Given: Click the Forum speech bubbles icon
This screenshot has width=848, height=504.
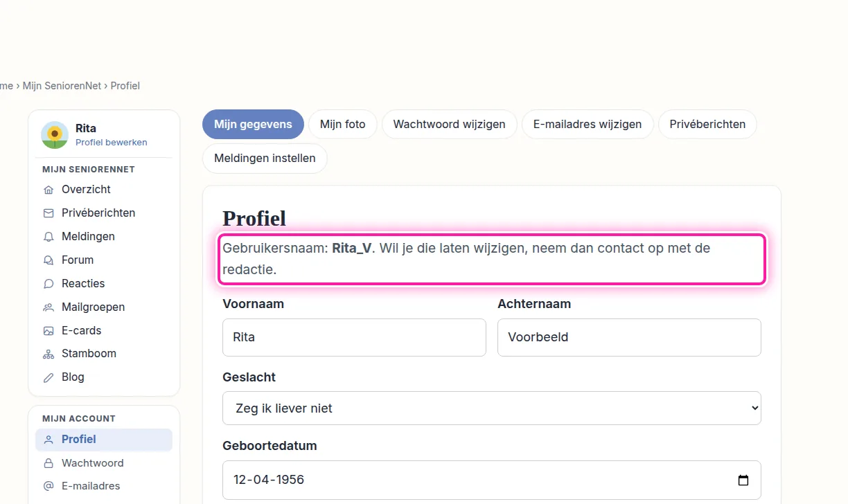Looking at the screenshot, I should 48,260.
